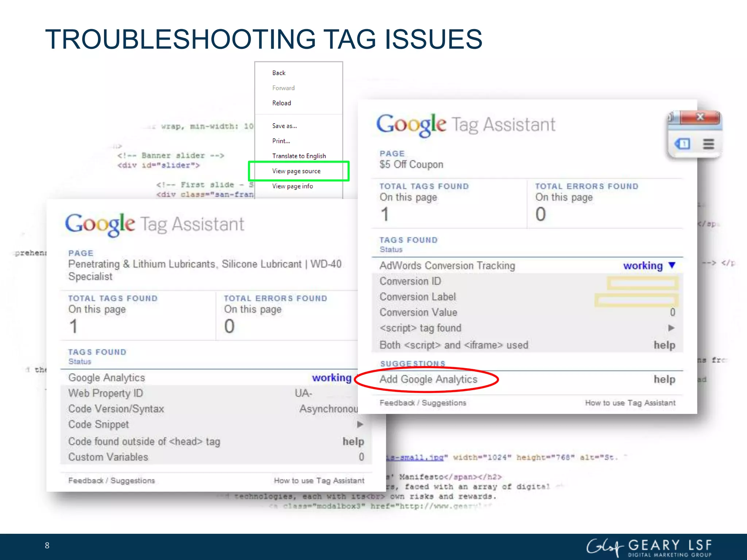Open help for Code found outside head tag
Screen dimensions: 747x560
point(353,442)
